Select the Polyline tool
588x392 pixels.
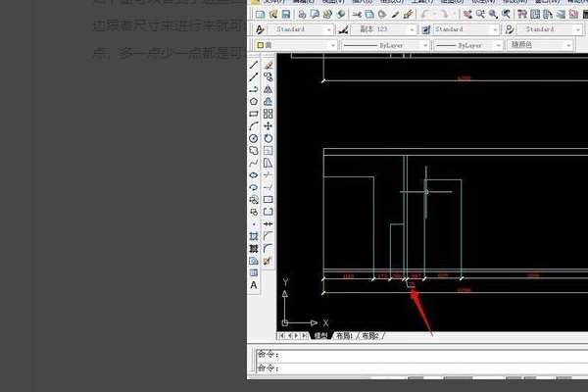(254, 89)
